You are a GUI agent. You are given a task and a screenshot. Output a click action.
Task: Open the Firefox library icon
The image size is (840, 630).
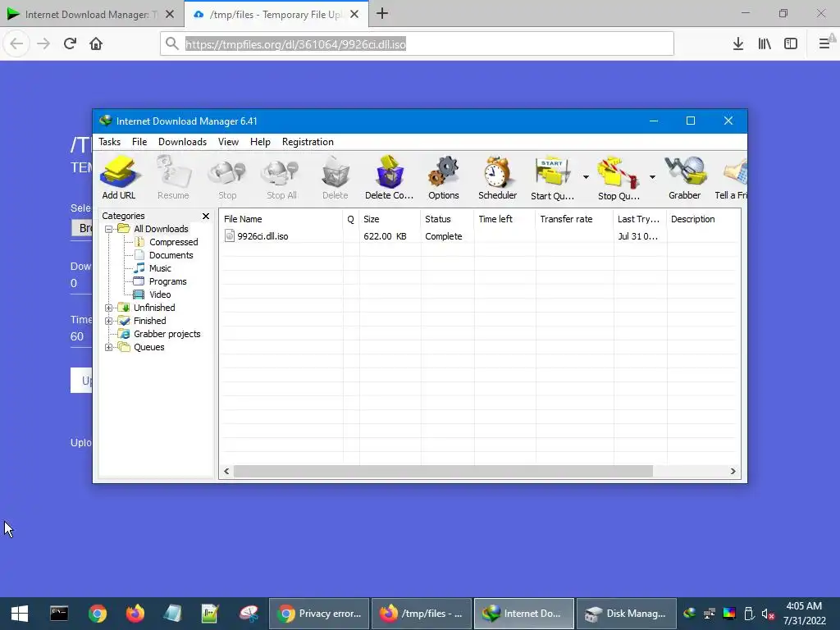click(x=765, y=43)
